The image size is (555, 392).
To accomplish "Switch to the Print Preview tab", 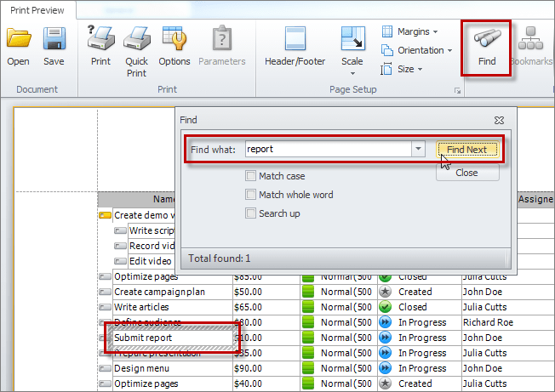I will click(37, 10).
